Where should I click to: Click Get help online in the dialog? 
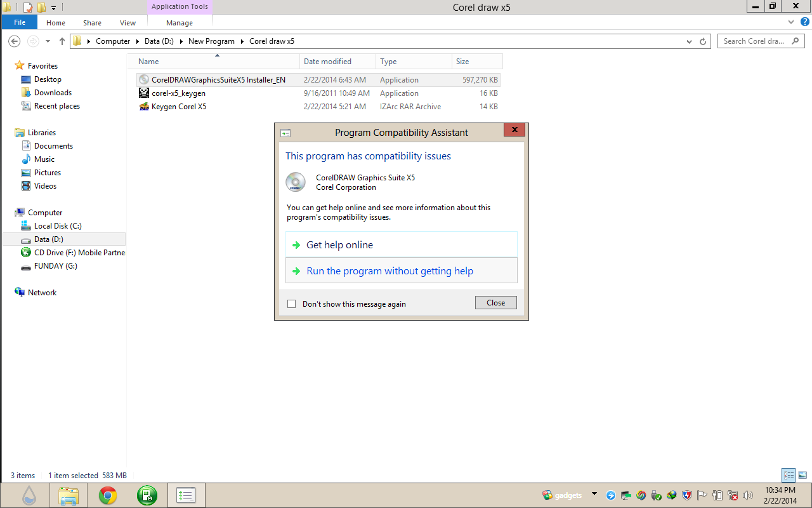402,244
